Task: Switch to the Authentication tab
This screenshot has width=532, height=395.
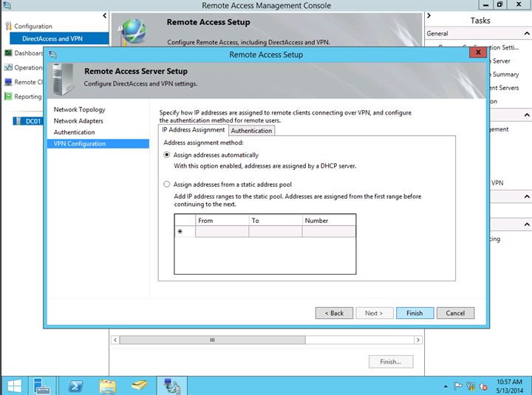Action: tap(251, 131)
